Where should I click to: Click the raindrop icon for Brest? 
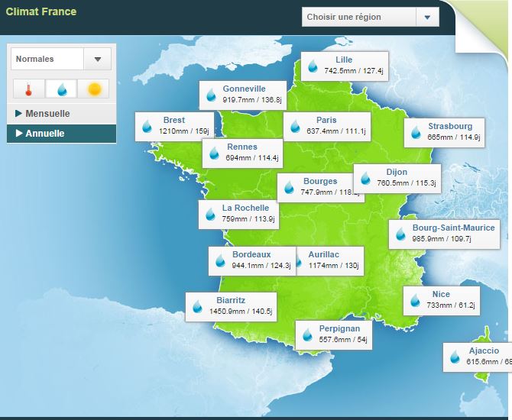147,126
